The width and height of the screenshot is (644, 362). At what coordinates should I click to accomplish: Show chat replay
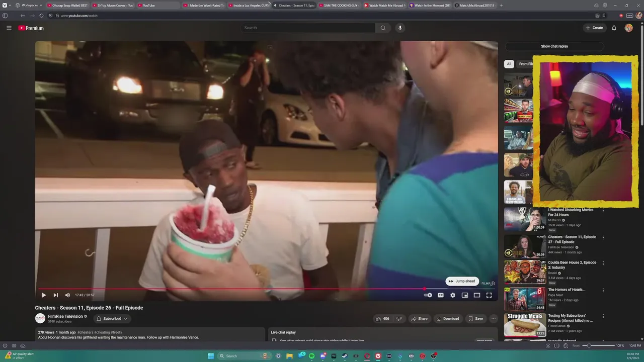(554, 46)
